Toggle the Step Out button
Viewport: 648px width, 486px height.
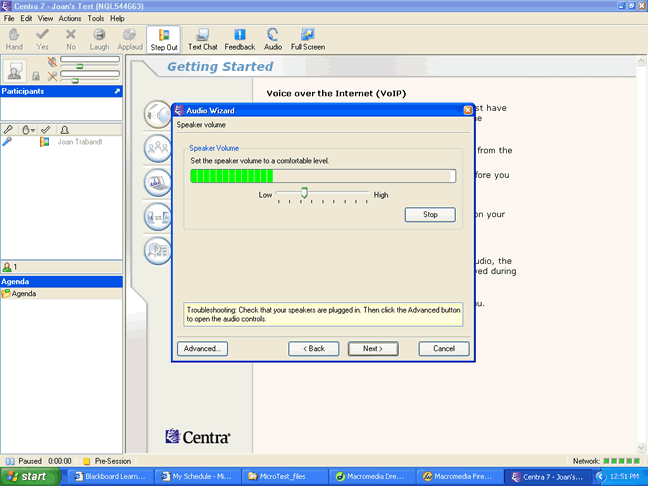(164, 39)
